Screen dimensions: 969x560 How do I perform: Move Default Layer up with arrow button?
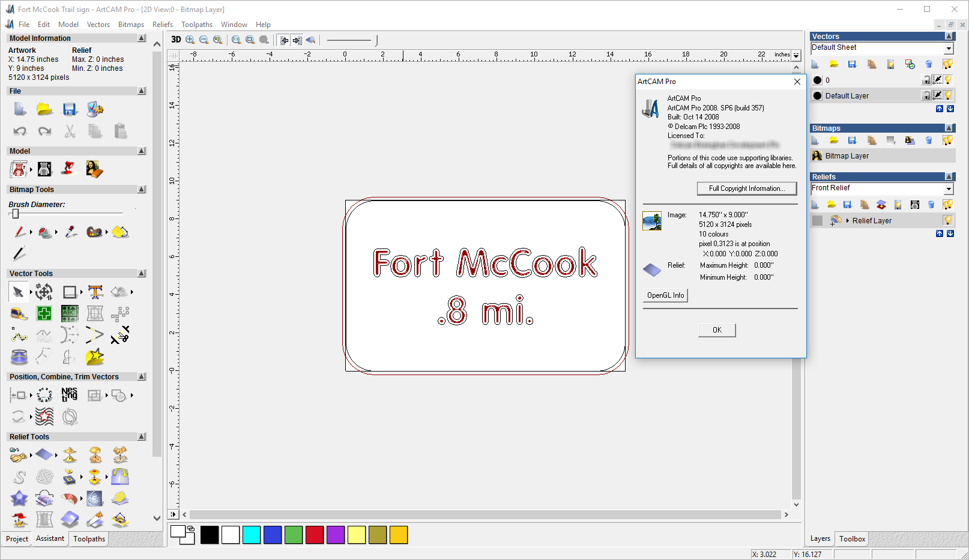[x=940, y=109]
